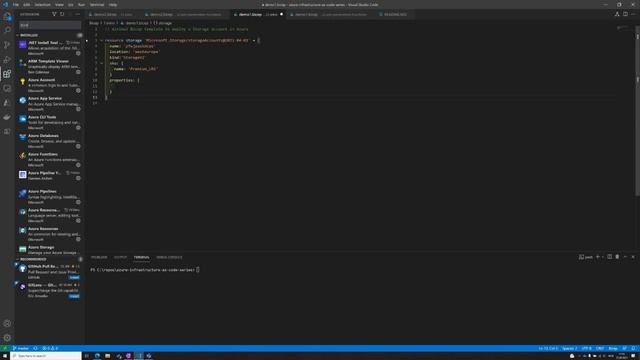Manage the Azure App Service extension gear
Screen dimensions: 640x360
pyautogui.click(x=78, y=109)
